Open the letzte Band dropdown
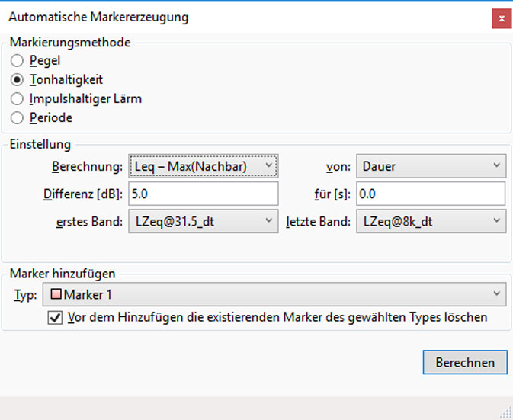The image size is (513, 420). (430, 221)
